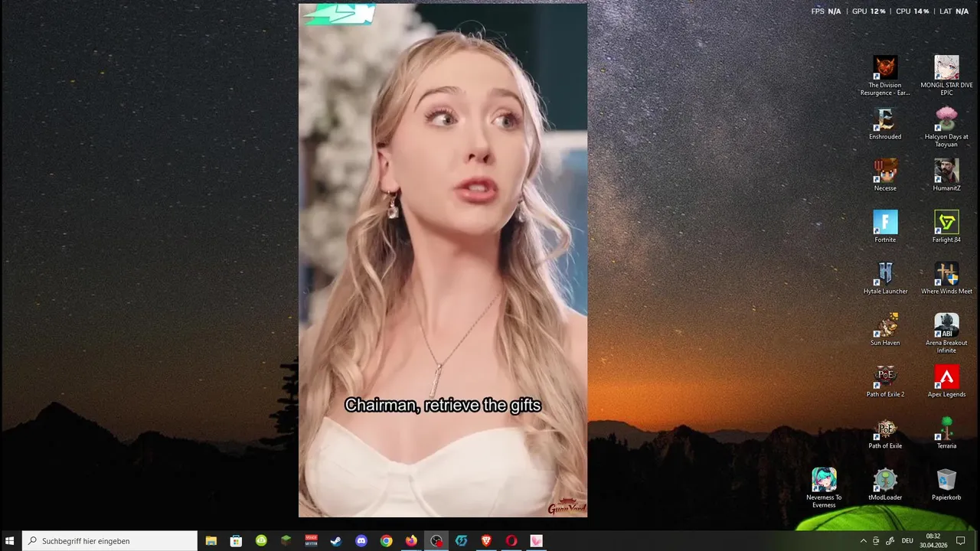
Task: Select the tModLoader desktop icon
Action: point(885,484)
